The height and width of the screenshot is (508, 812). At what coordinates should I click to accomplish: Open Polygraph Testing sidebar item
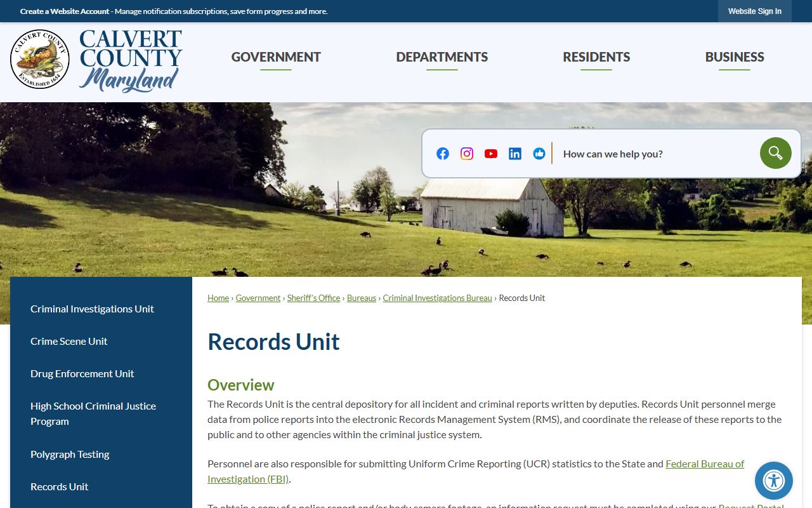click(70, 454)
